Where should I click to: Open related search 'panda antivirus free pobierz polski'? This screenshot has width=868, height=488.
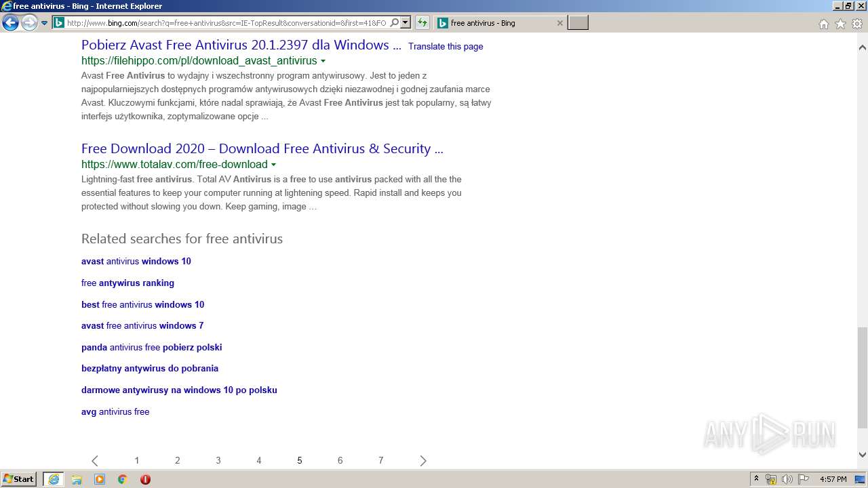coord(152,348)
